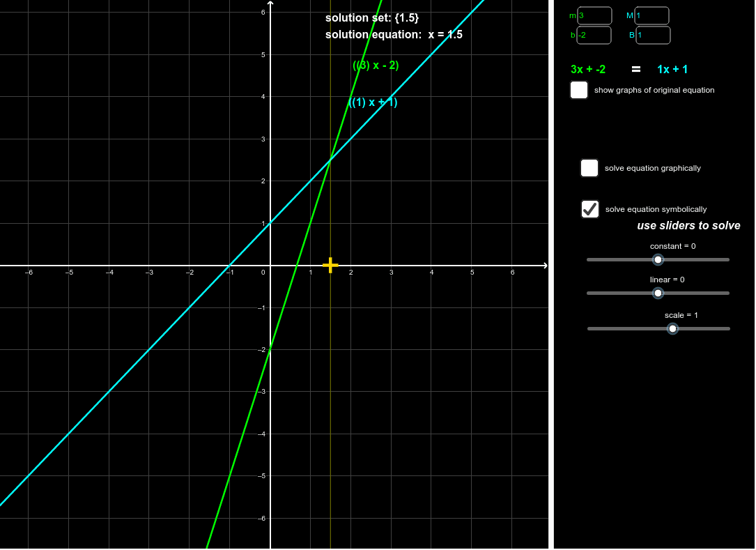Click the 'show graphs of original equation' label
The image size is (756, 550).
(x=654, y=90)
